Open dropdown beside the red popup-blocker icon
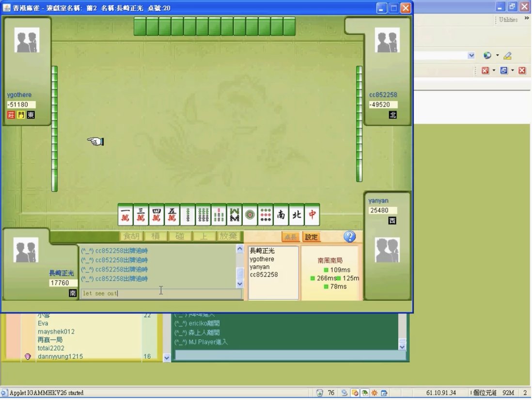Viewport: 532px width, 400px height. coord(494,70)
